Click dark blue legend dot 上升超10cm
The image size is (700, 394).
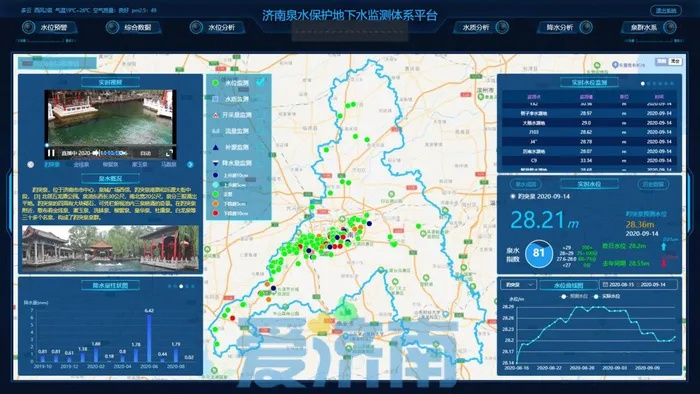(x=216, y=175)
